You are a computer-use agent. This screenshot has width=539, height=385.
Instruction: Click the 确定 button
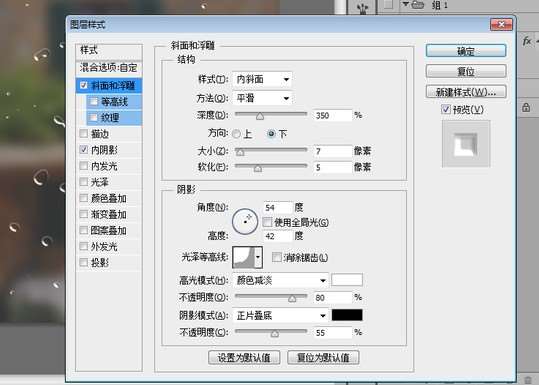point(466,51)
